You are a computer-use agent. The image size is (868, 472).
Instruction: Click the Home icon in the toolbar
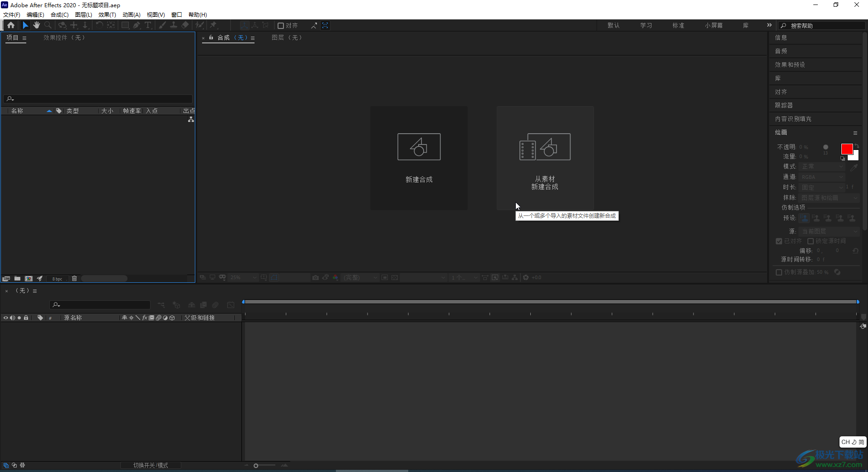click(x=11, y=25)
